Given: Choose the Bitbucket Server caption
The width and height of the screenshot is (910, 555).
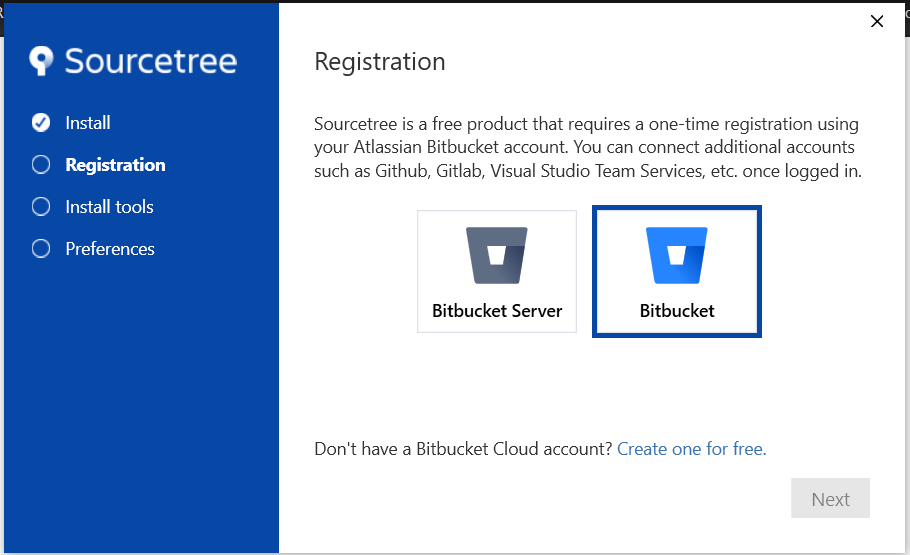Looking at the screenshot, I should pos(497,311).
